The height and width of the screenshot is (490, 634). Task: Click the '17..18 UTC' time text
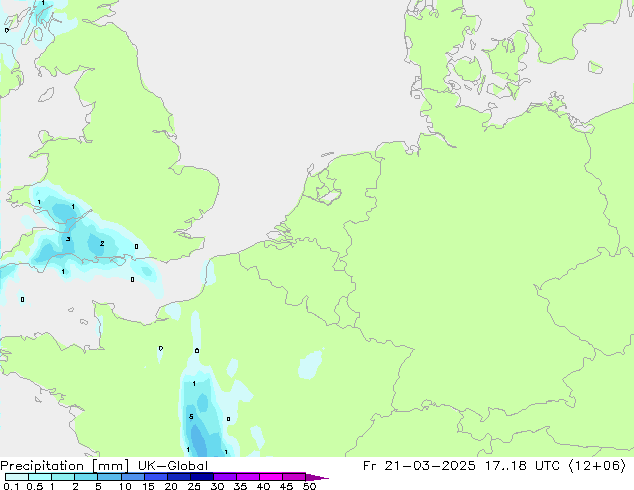522,466
